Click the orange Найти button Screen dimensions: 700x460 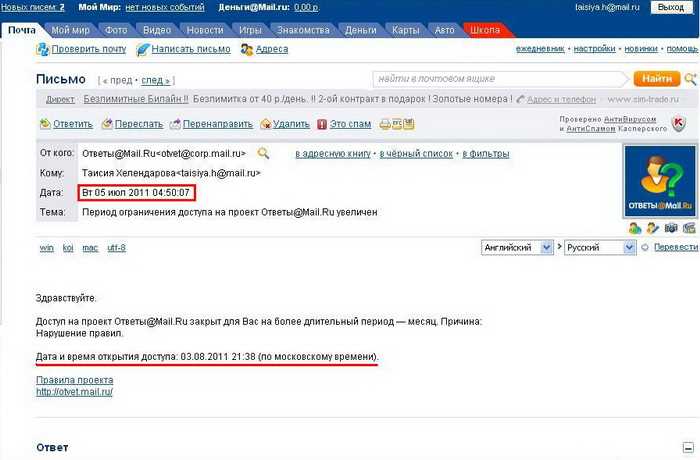click(657, 79)
